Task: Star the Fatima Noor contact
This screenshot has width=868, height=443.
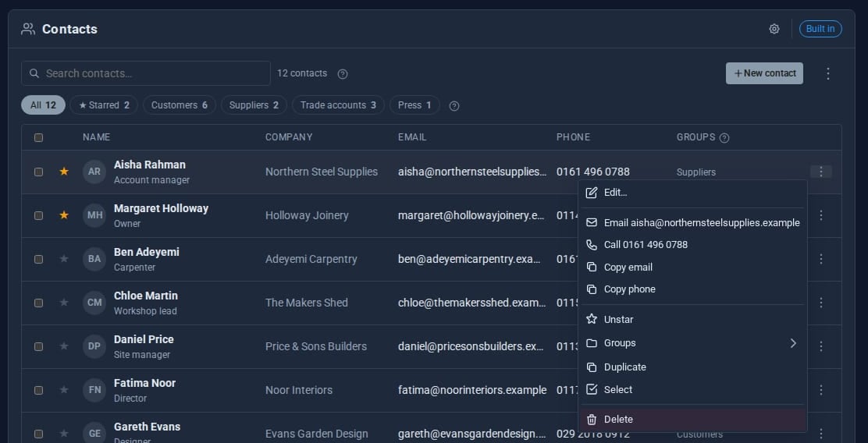Action: [64, 390]
